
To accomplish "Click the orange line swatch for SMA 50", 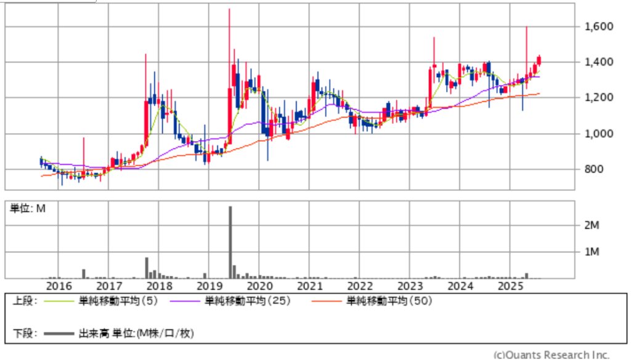I will (x=327, y=301).
